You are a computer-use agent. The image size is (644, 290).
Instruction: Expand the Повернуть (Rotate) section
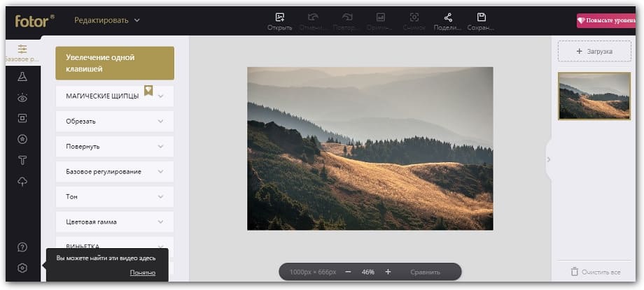tap(114, 147)
